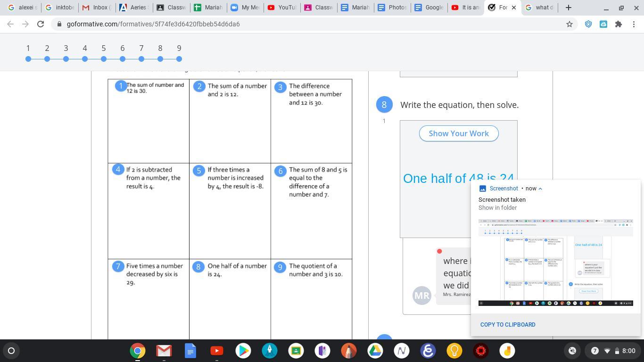Jump to question 2 on progress tracker
This screenshot has width=644, height=362.
tap(47, 59)
